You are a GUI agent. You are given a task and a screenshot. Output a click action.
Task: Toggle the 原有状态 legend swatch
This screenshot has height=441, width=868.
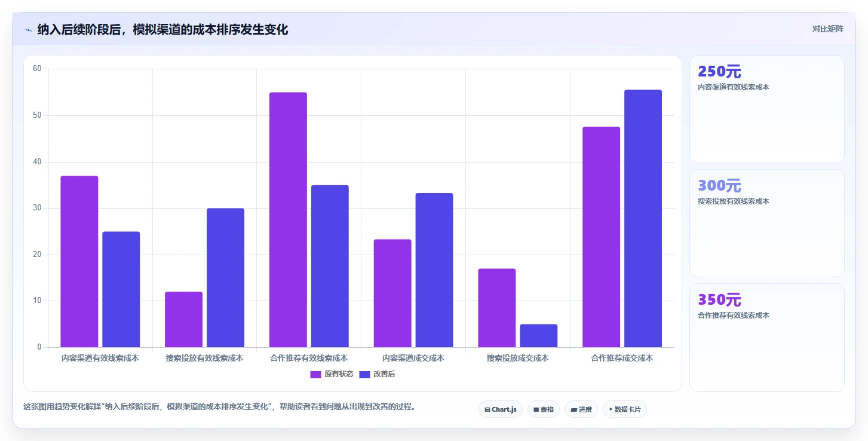315,375
